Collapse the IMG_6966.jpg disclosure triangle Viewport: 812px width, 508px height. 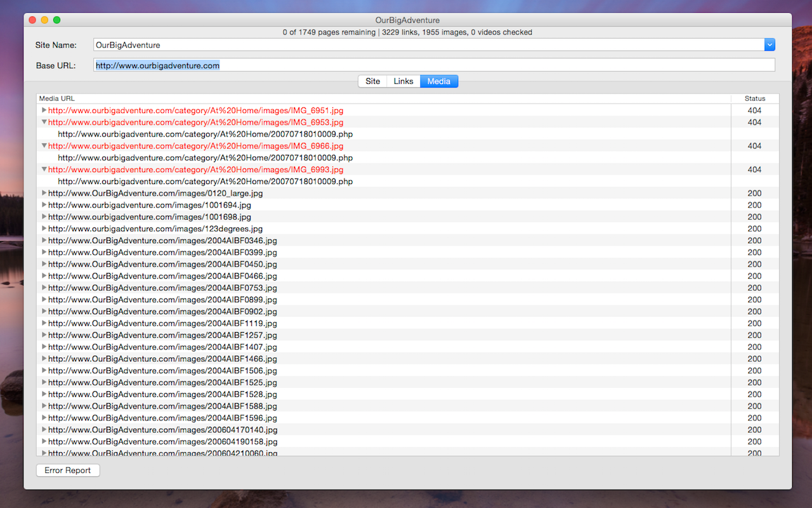[44, 145]
